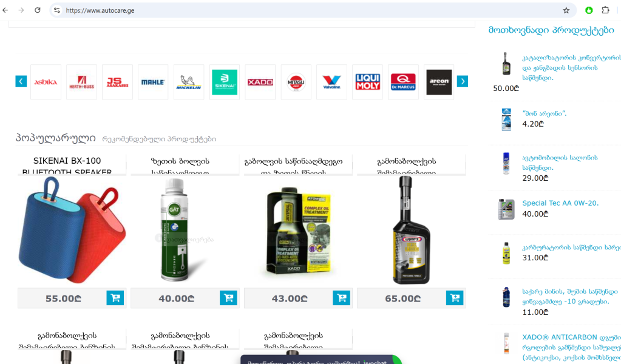Viewport: 621px width, 364px height.
Task: Click the address bar showing autocare.ge
Action: 309,10
